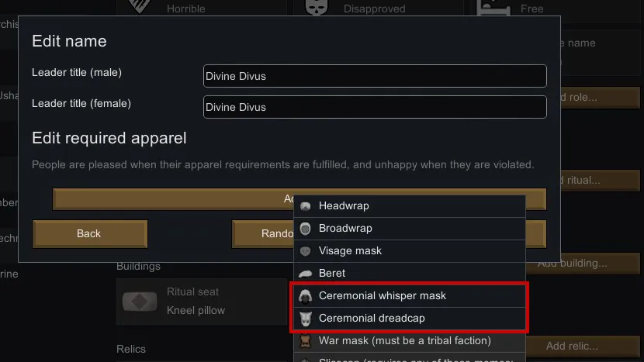This screenshot has width=644, height=362.
Task: Select Beret from the dropdown list
Action: (332, 274)
